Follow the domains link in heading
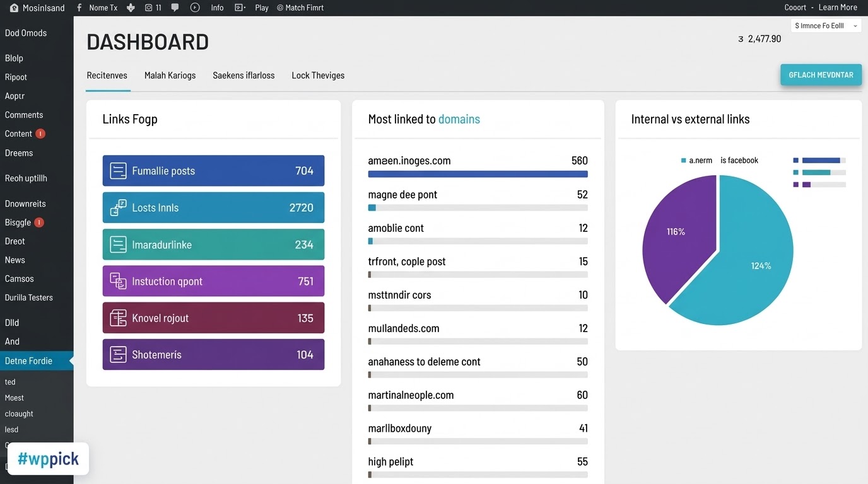The height and width of the screenshot is (484, 868). 459,119
